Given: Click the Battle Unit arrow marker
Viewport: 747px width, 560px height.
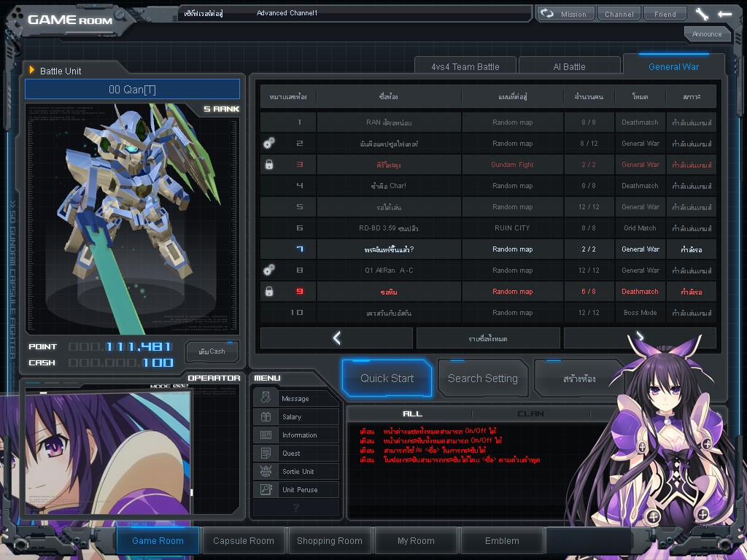Looking at the screenshot, I should coord(32,70).
